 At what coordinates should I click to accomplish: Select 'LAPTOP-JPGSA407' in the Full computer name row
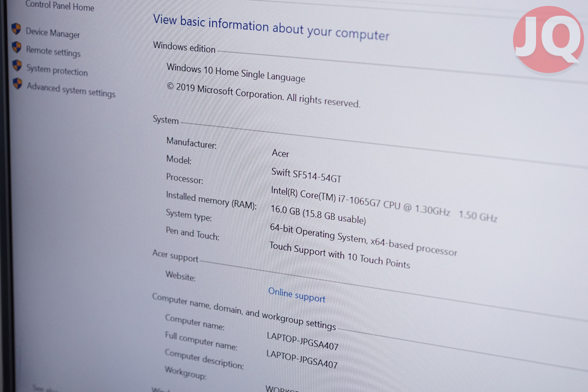click(302, 359)
